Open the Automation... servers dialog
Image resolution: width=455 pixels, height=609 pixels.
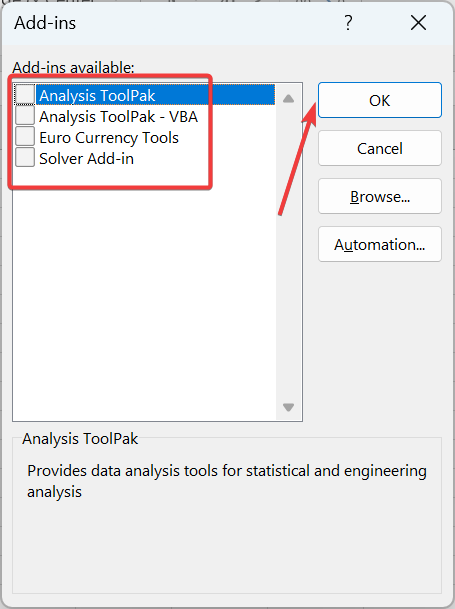point(380,245)
